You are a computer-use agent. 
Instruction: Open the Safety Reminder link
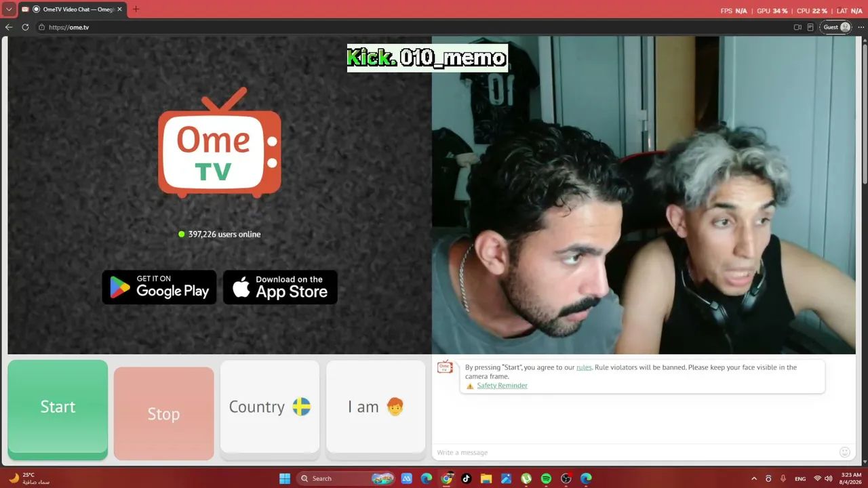[x=502, y=386]
